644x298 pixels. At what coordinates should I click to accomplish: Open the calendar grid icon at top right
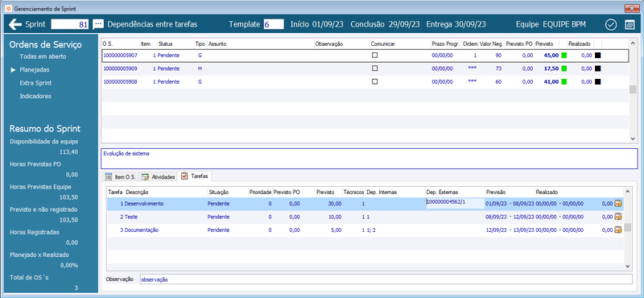coord(630,25)
